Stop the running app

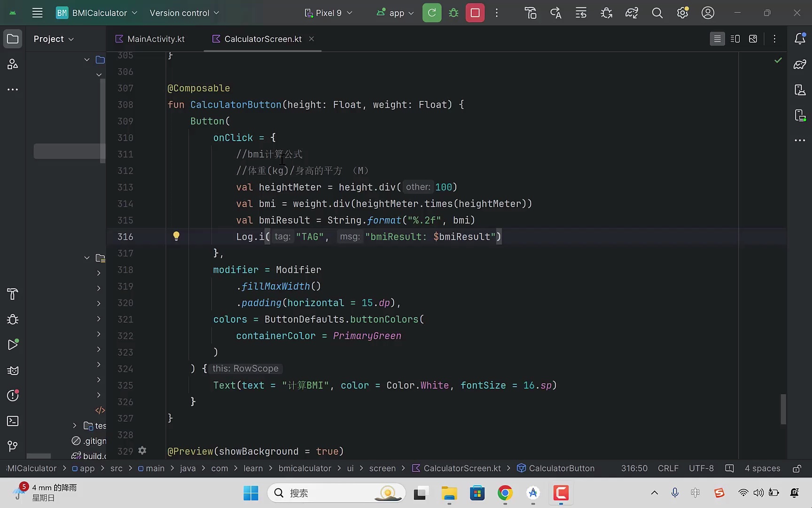tap(475, 13)
